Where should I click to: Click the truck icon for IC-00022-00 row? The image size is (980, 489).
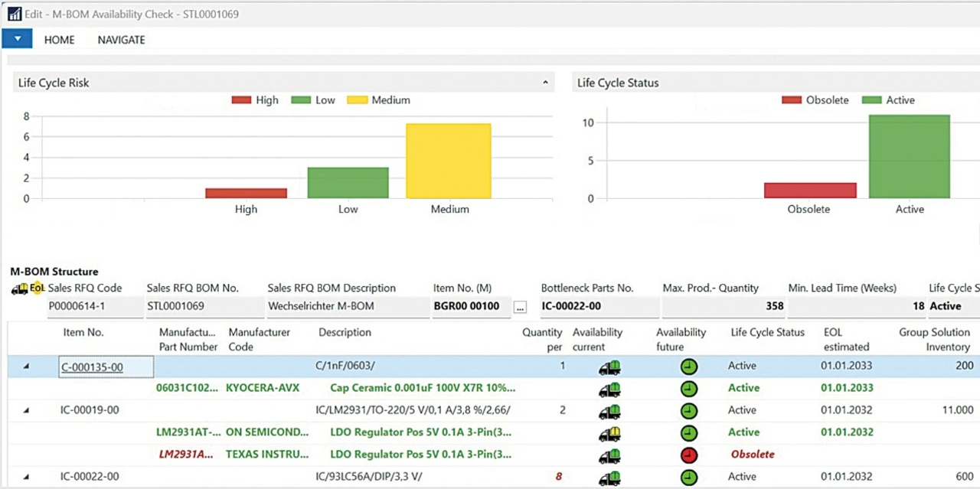tap(609, 478)
